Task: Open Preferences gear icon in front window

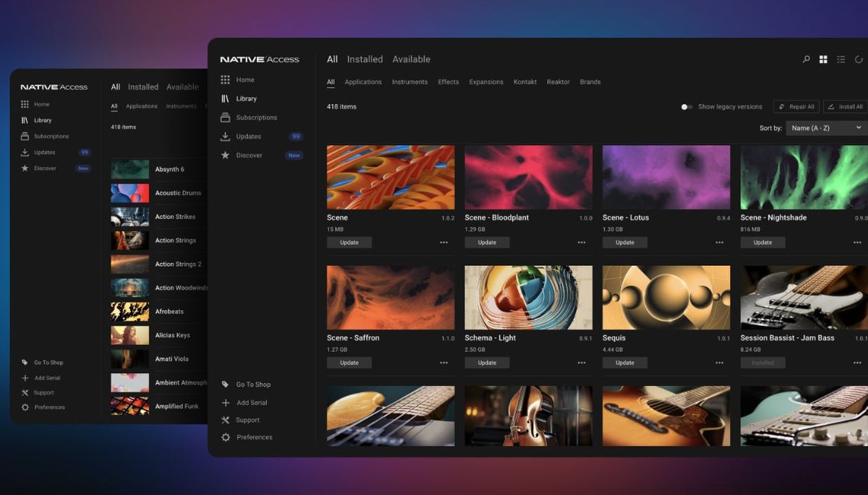Action: [x=226, y=437]
